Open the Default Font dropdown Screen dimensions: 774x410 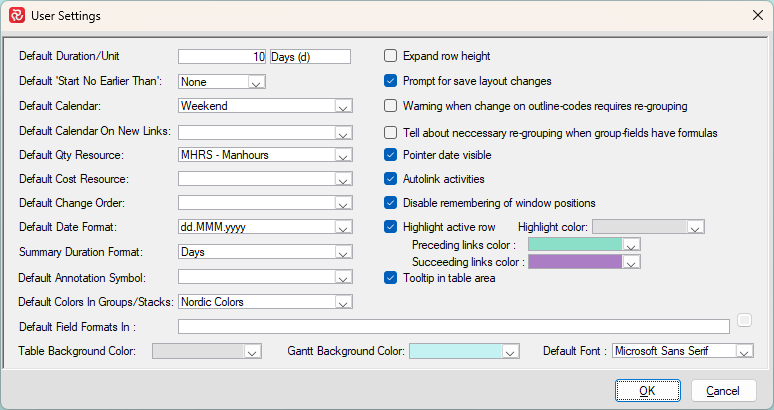coord(742,351)
